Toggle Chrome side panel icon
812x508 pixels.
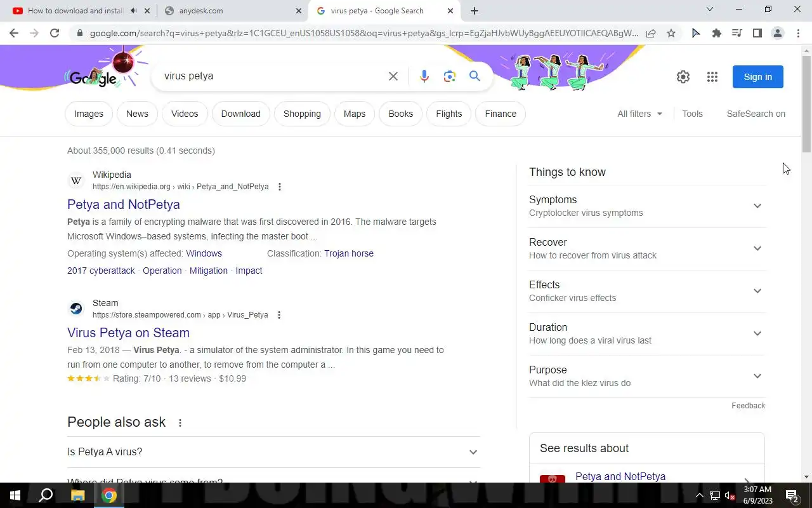tap(757, 33)
